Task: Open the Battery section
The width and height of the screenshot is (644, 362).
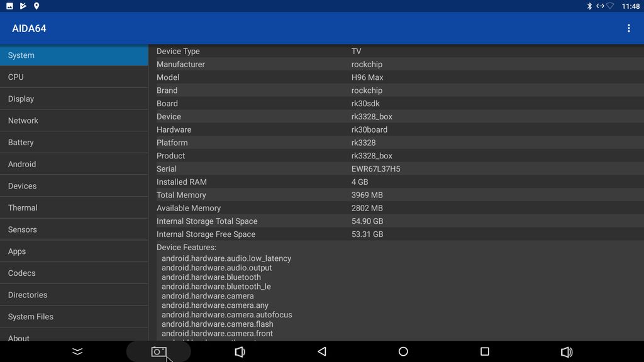Action: point(74,142)
